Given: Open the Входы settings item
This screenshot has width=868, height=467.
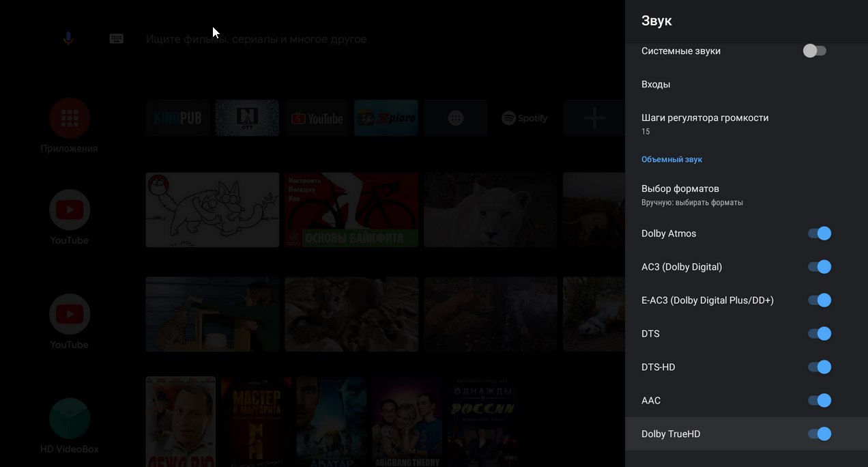Looking at the screenshot, I should pyautogui.click(x=747, y=85).
